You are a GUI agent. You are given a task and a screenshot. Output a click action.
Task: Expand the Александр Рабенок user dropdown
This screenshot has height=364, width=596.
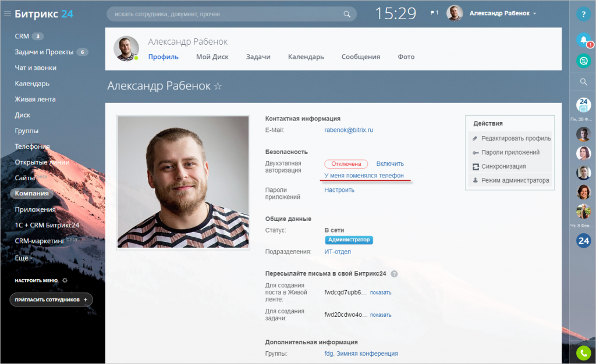pos(502,13)
